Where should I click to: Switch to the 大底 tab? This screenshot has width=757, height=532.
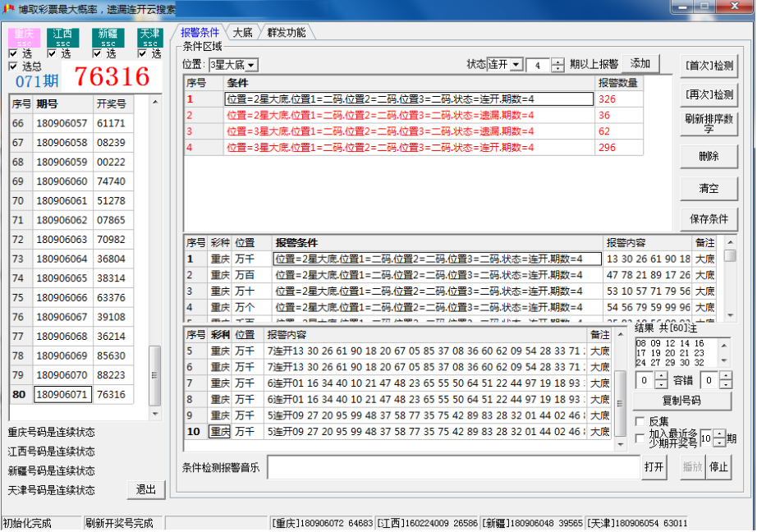(x=242, y=33)
